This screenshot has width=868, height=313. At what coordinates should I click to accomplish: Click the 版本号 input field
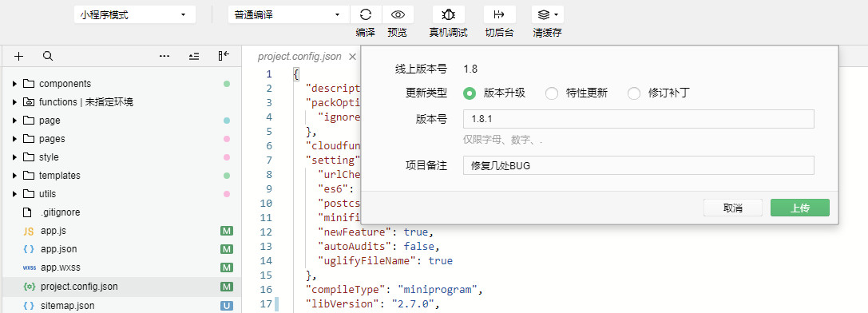coord(638,119)
